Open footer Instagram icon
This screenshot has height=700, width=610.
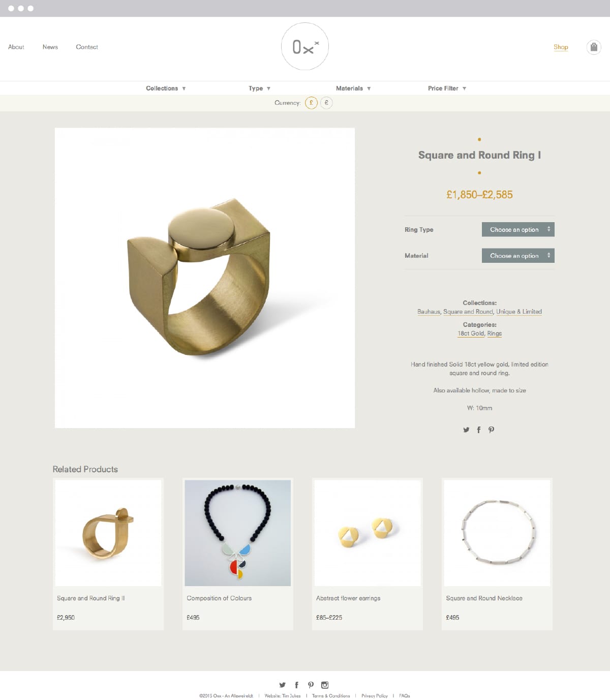[325, 685]
